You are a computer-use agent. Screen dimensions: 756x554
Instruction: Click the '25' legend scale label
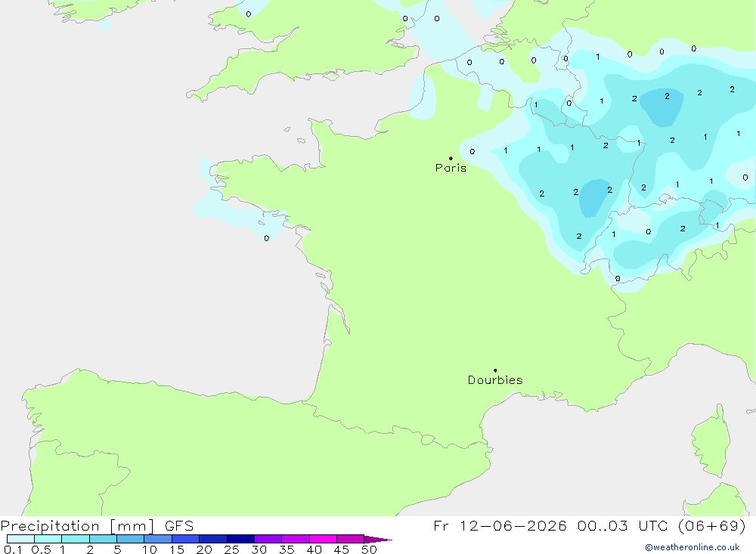tap(232, 549)
